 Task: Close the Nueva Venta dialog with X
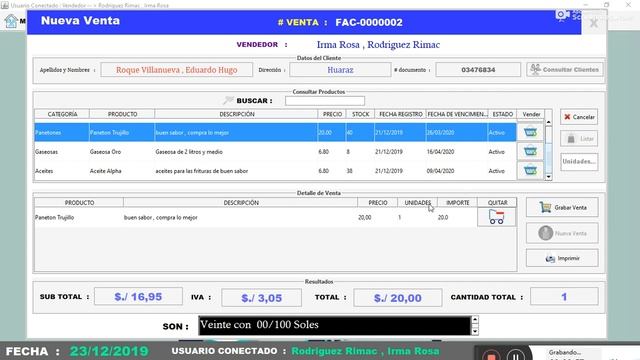[594, 23]
